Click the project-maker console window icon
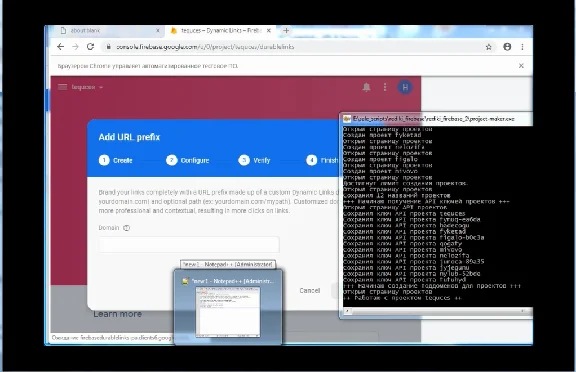 point(346,119)
